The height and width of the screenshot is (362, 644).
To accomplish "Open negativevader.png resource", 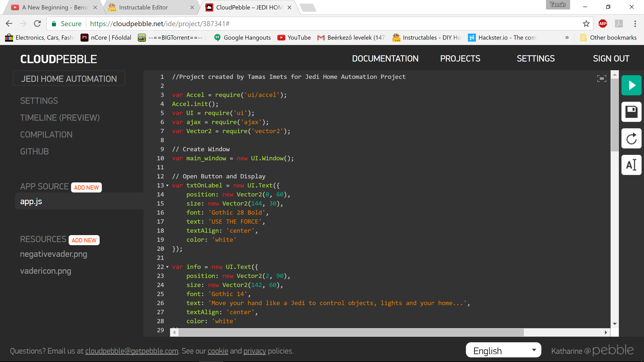I will (x=54, y=254).
